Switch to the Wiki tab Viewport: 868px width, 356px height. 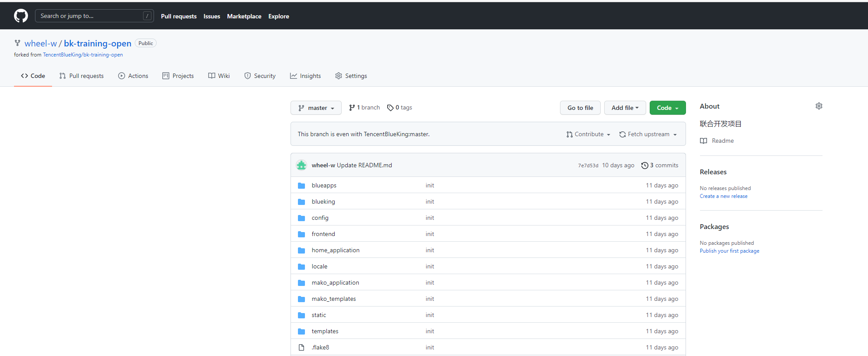(x=219, y=76)
